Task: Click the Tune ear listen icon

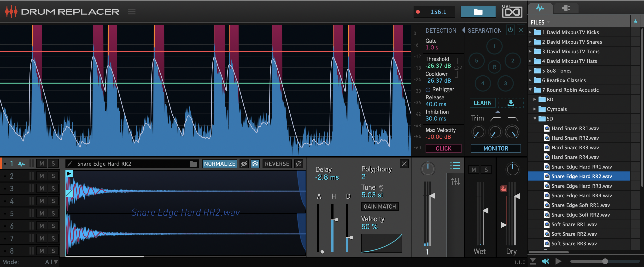Action: (x=381, y=188)
